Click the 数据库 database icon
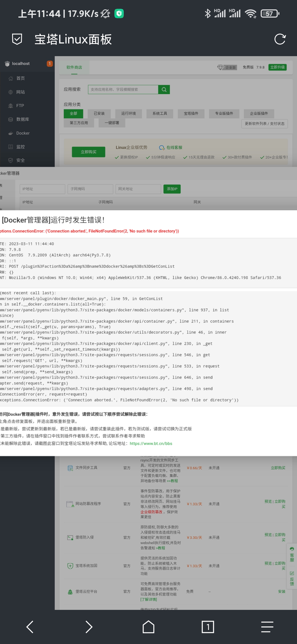This screenshot has height=644, width=297. point(11,119)
